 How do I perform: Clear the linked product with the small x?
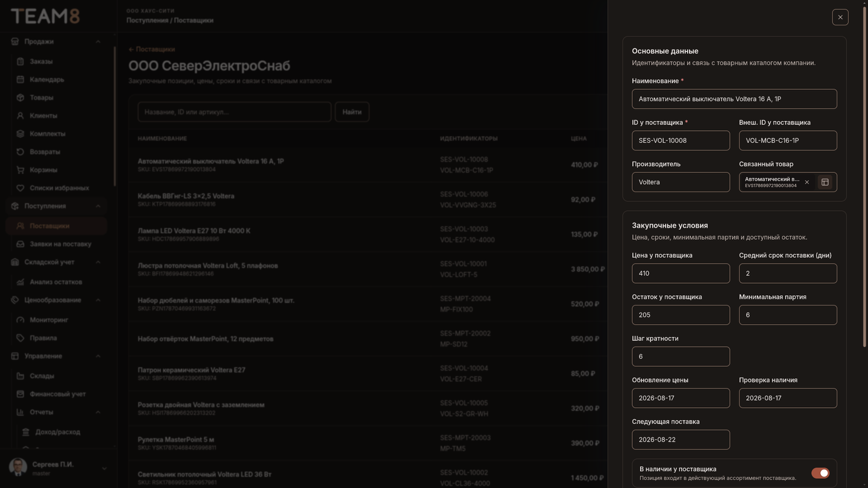click(x=807, y=182)
